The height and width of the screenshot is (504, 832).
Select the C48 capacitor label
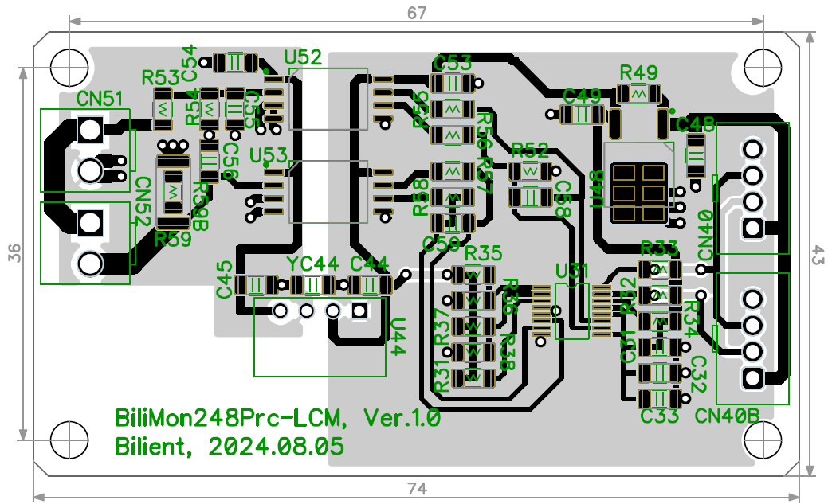point(696,124)
